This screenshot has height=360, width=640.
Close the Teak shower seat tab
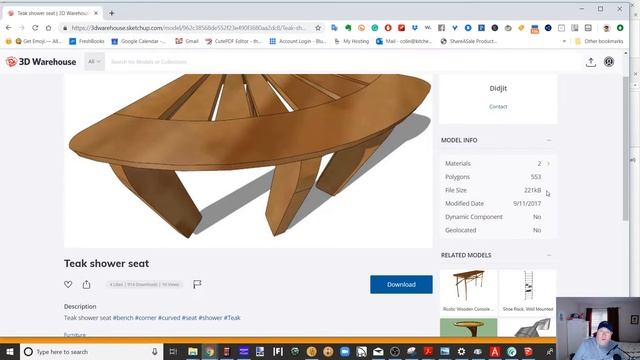tap(96, 13)
